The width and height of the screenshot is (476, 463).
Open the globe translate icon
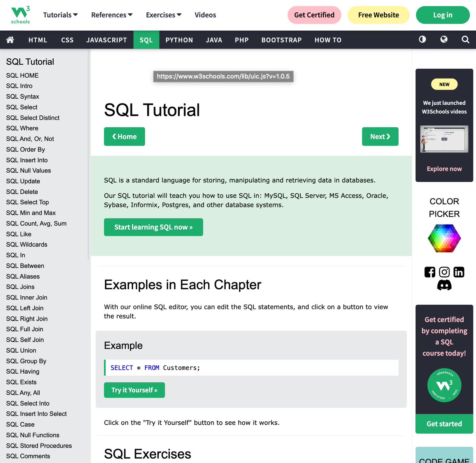pyautogui.click(x=444, y=39)
